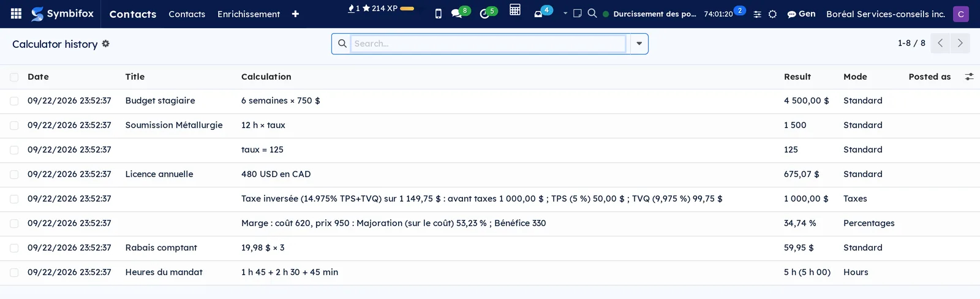Open the apps grid menu
This screenshot has width=980, height=299.
point(17,13)
